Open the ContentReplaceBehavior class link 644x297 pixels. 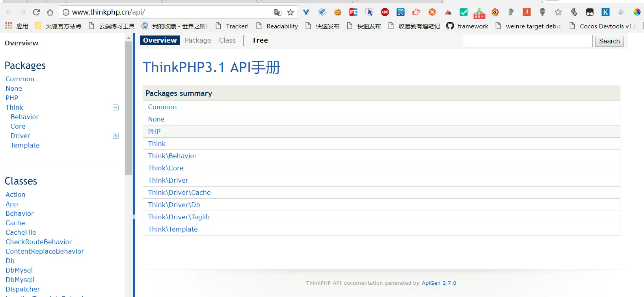45,251
